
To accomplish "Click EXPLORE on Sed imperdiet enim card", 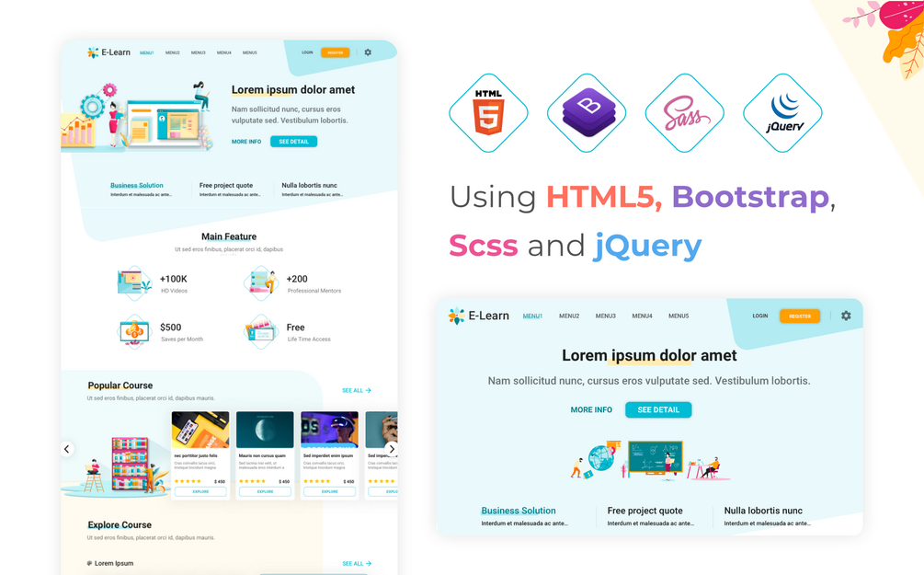I will (x=329, y=491).
